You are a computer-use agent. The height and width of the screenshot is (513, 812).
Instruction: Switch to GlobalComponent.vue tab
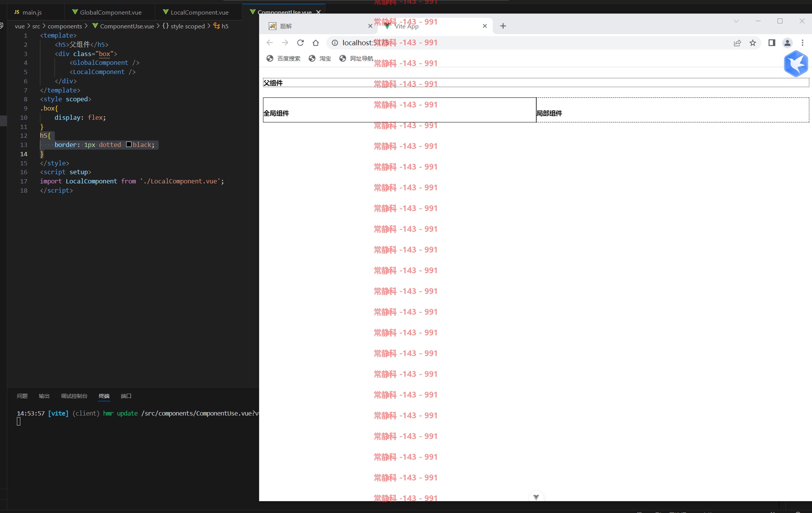click(110, 12)
